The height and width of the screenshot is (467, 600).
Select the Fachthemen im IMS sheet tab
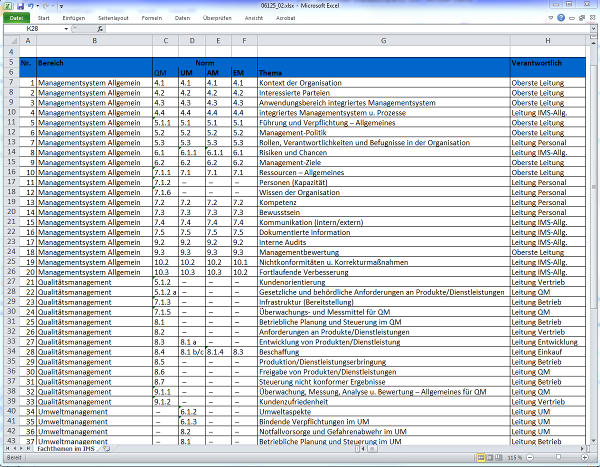[x=65, y=448]
